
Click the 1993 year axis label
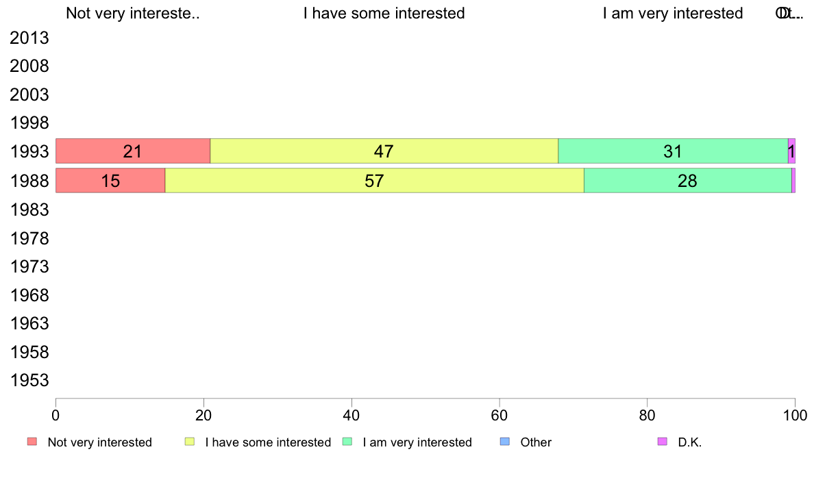[29, 152]
